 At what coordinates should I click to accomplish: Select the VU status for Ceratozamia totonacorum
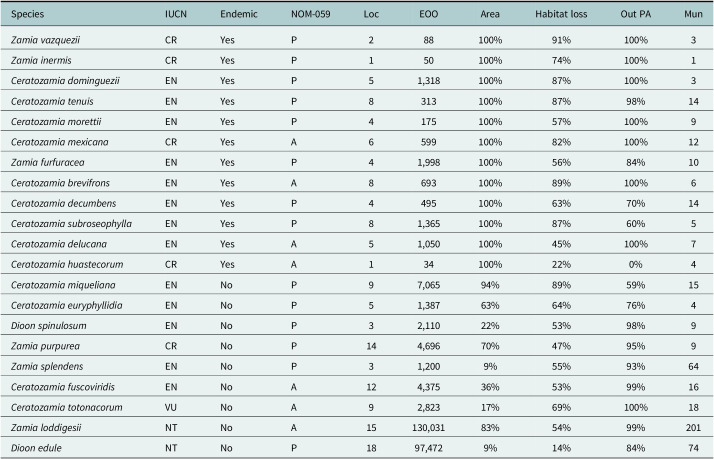click(171, 407)
